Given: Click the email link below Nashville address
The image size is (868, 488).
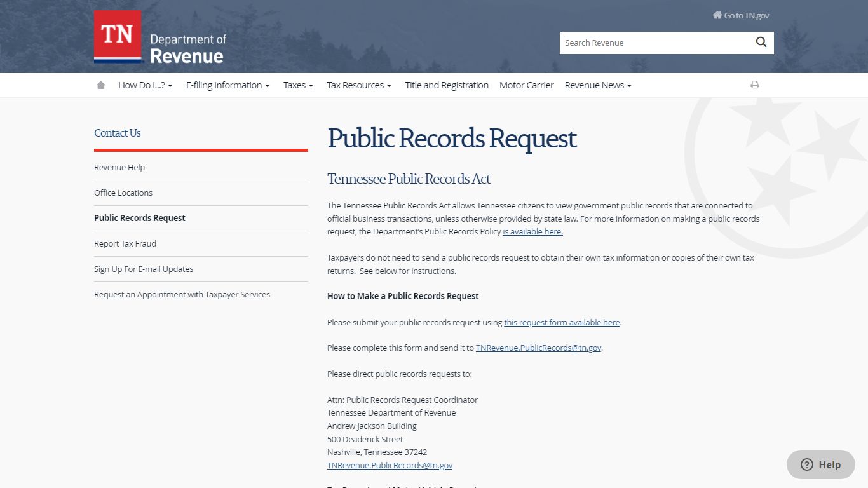Looking at the screenshot, I should [390, 466].
